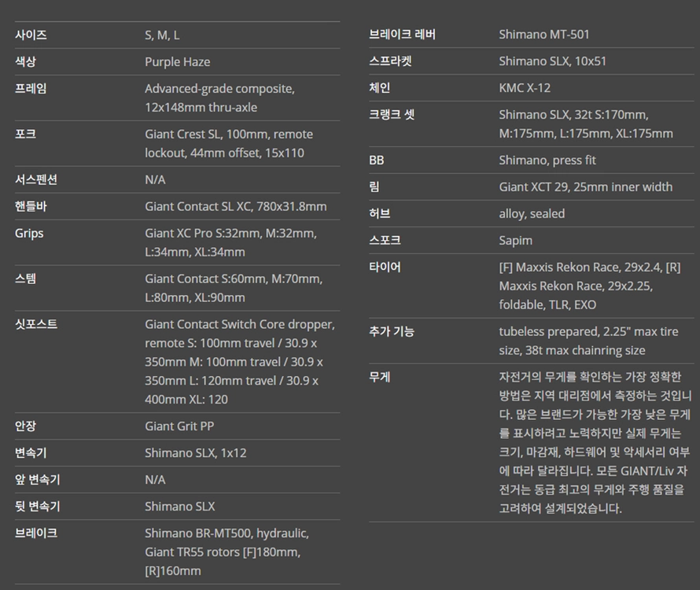Select the Giant Crest SL fork text

(x=229, y=143)
